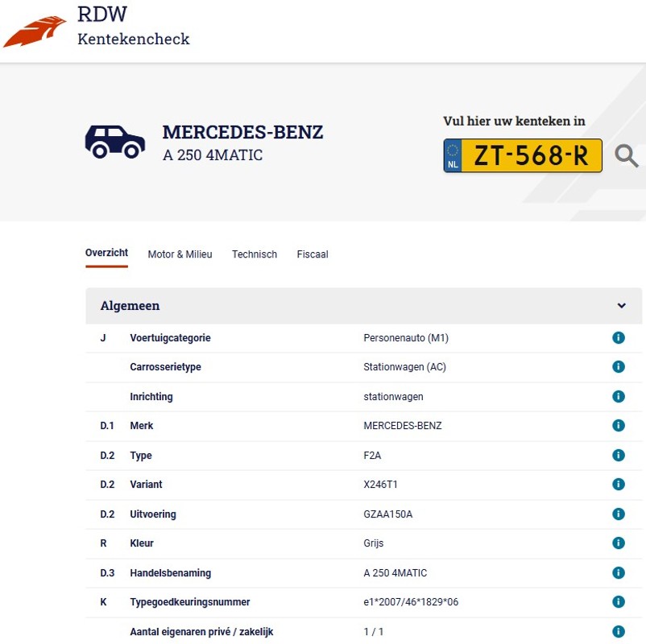This screenshot has width=646, height=644.
Task: Open the Technisch tab
Action: 255,254
